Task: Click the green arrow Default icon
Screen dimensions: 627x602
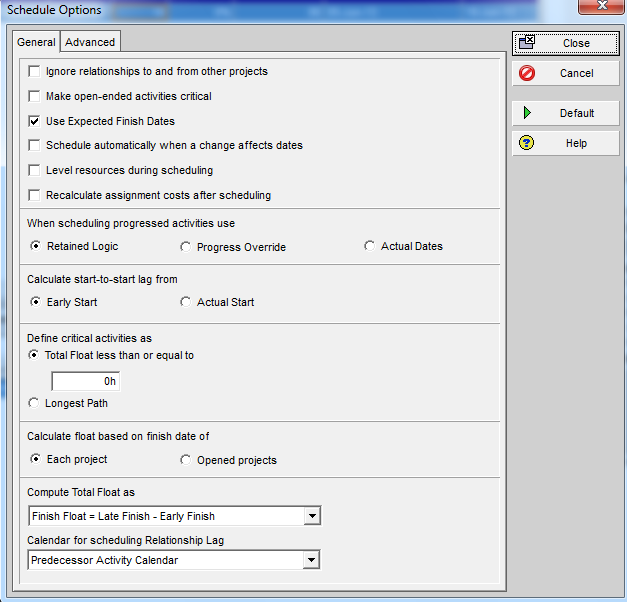Action: [527, 113]
